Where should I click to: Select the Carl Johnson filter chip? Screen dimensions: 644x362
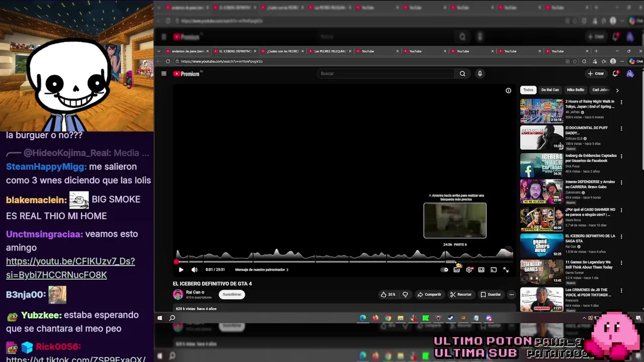(601, 90)
